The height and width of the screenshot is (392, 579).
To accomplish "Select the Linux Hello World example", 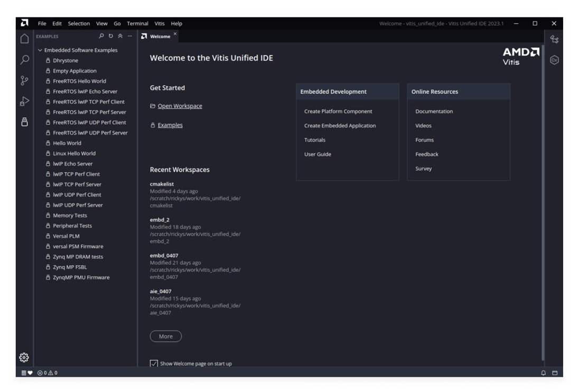I will 74,154.
